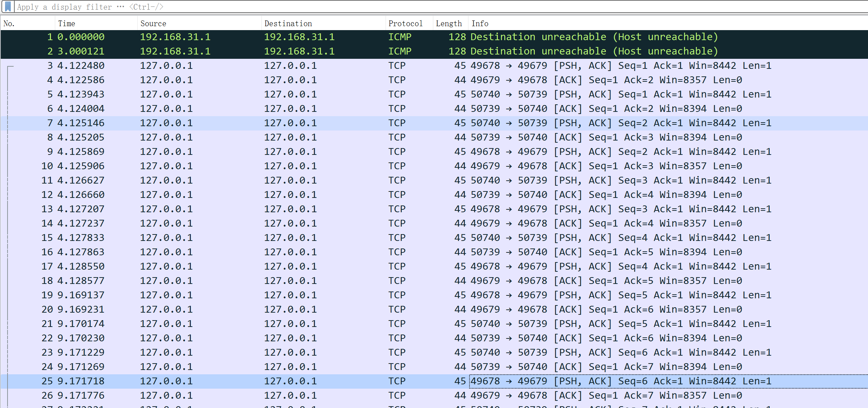
Task: Click ICMP protocol cell of packet 1
Action: 400,37
